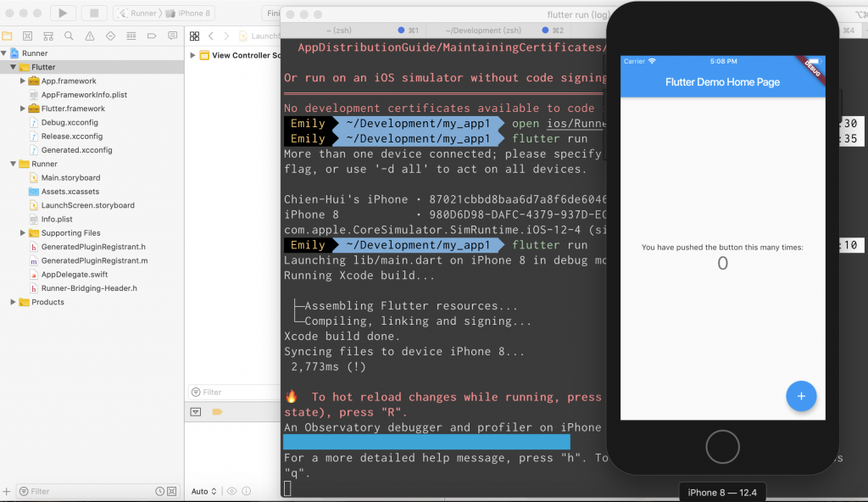Show the Symbol navigator
Image resolution: width=868 pixels, height=502 pixels.
(48, 36)
